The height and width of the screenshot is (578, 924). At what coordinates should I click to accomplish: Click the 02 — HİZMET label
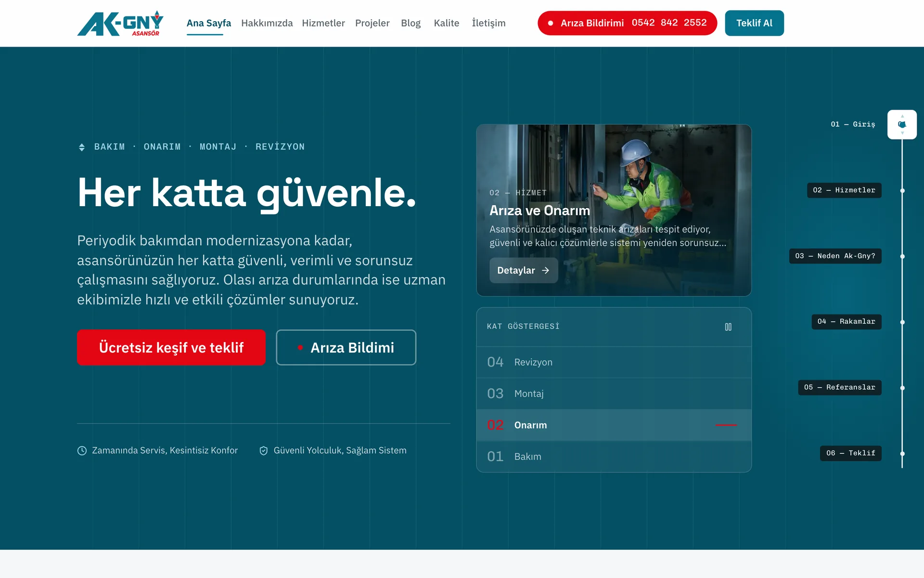(518, 193)
